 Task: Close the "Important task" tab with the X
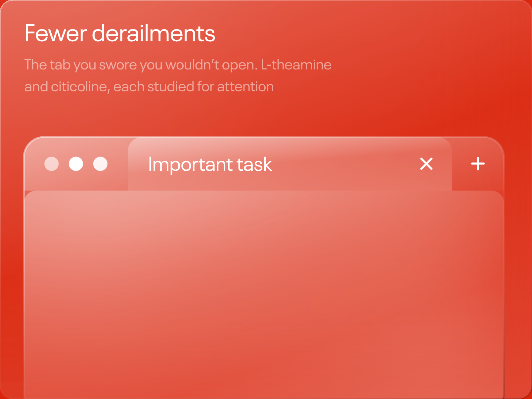pos(426,164)
